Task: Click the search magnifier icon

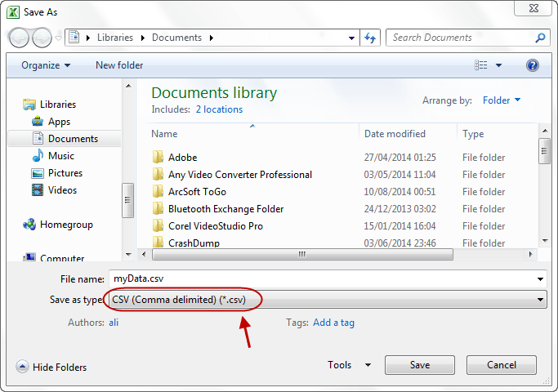Action: [540, 38]
